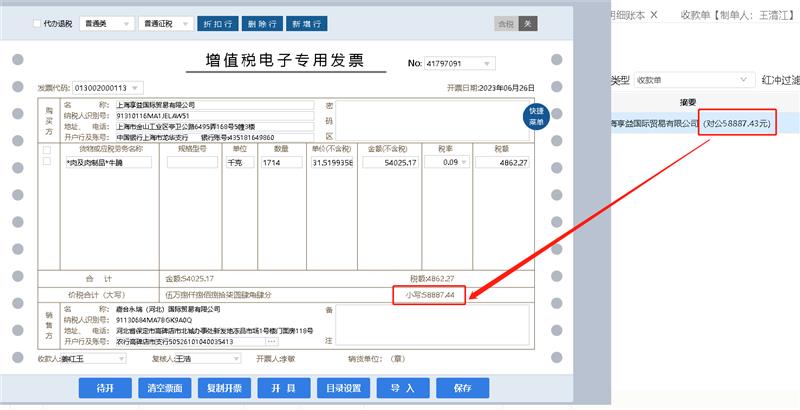Click the 清空票面 button
Screen dimensions: 800x410
pyautogui.click(x=164, y=387)
